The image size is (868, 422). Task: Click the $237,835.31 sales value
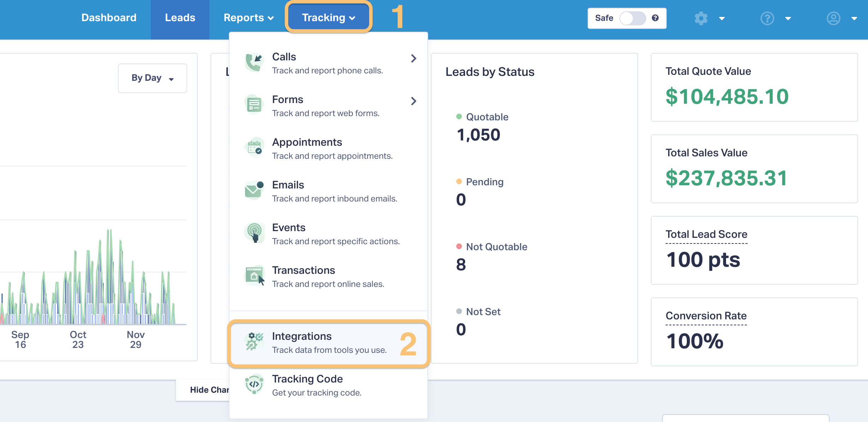726,178
